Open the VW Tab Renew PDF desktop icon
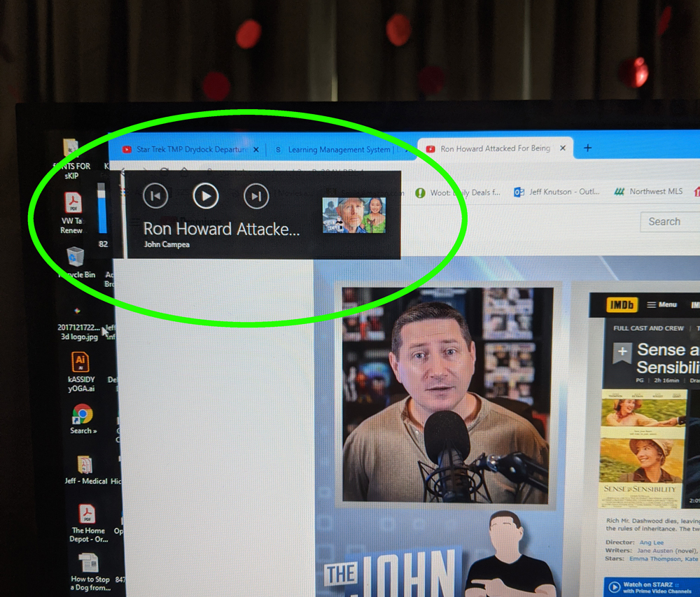This screenshot has width=700, height=597. pos(73,213)
